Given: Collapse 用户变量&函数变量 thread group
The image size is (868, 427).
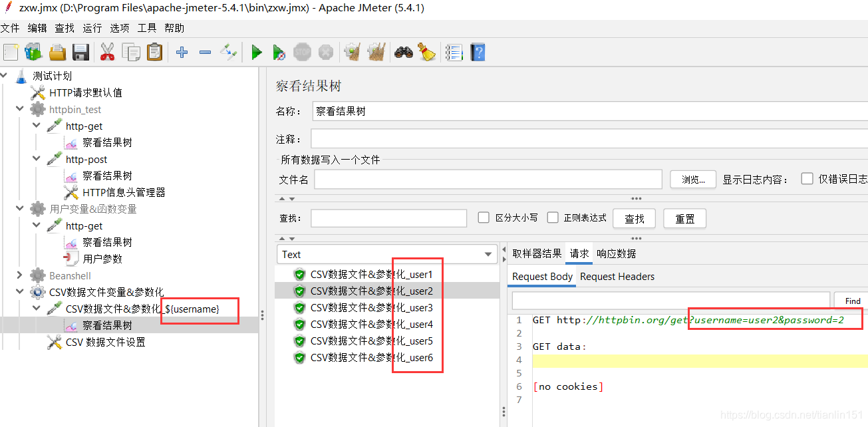Looking at the screenshot, I should pos(19,209).
